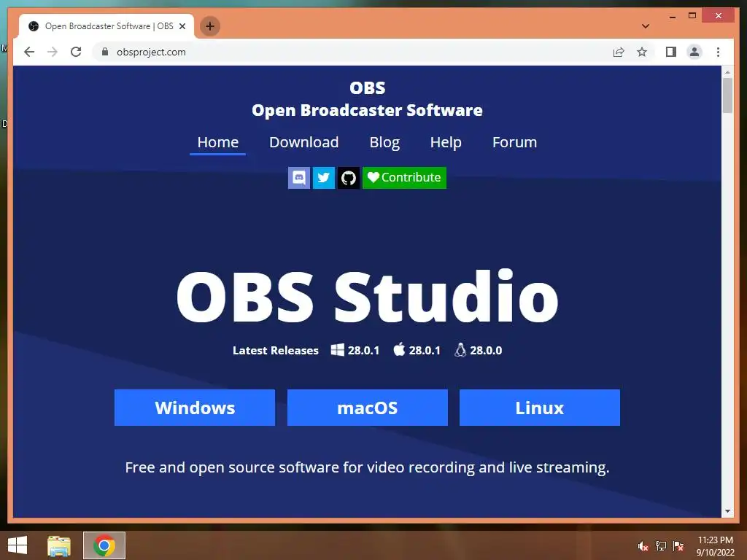The image size is (747, 560).
Task: Click the Latest Releases label
Action: click(x=275, y=351)
